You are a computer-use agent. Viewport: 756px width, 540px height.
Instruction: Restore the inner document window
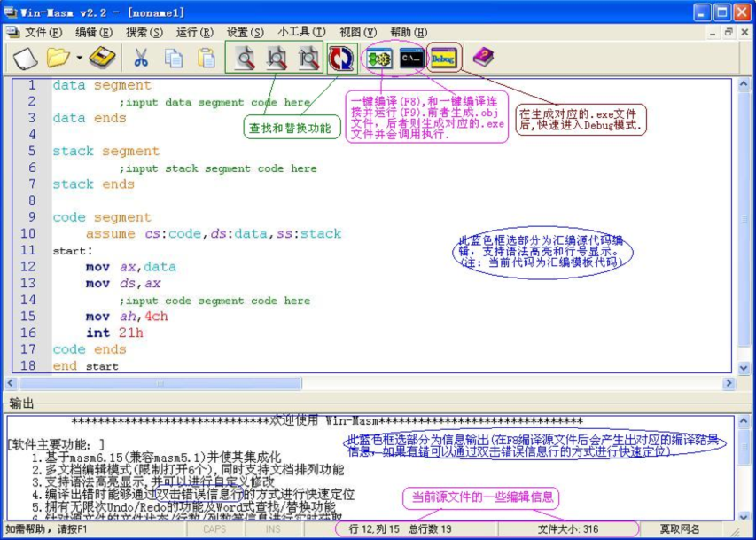click(x=729, y=32)
